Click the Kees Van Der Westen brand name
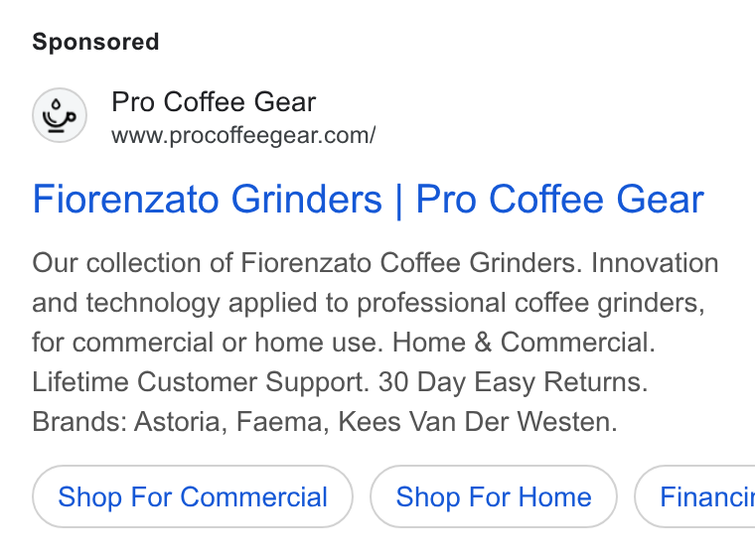This screenshot has height=560, width=755. (478, 422)
